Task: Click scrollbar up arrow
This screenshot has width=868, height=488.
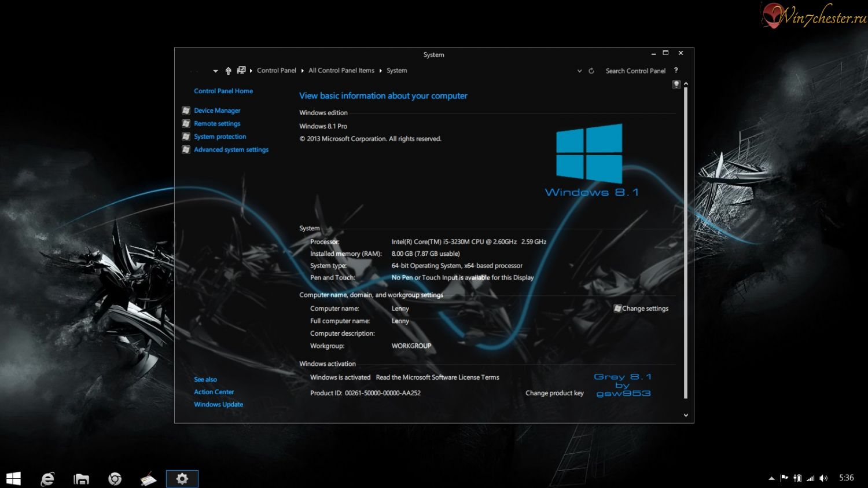Action: coord(686,84)
